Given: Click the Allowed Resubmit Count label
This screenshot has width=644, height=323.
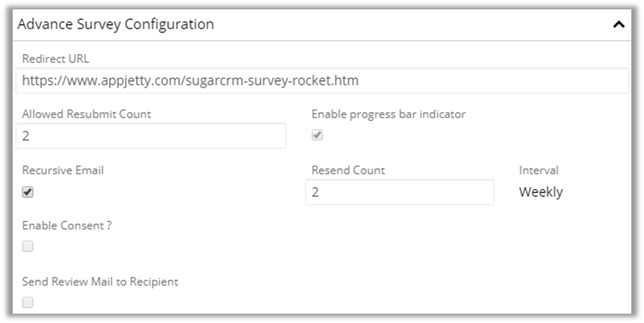Looking at the screenshot, I should [86, 114].
